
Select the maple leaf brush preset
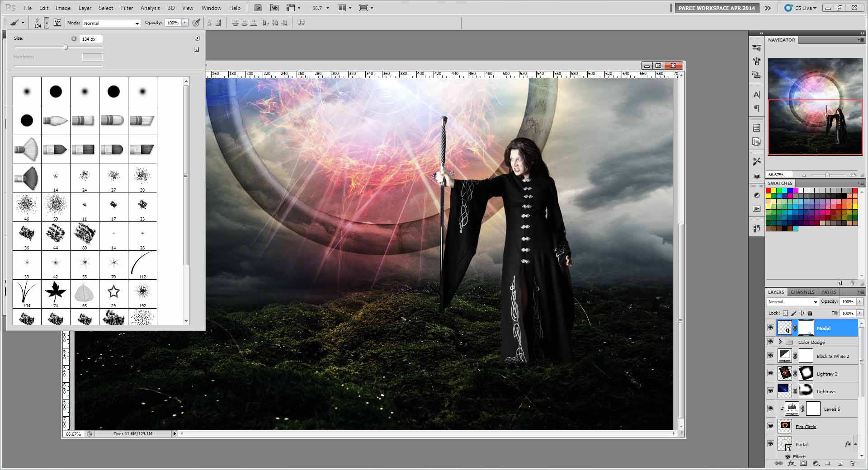click(x=56, y=292)
